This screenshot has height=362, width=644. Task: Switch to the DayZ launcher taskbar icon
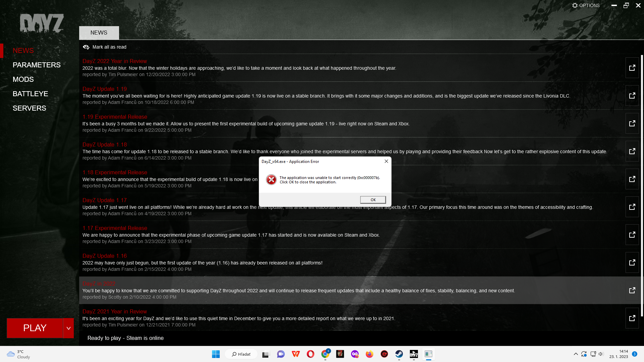coord(414,354)
